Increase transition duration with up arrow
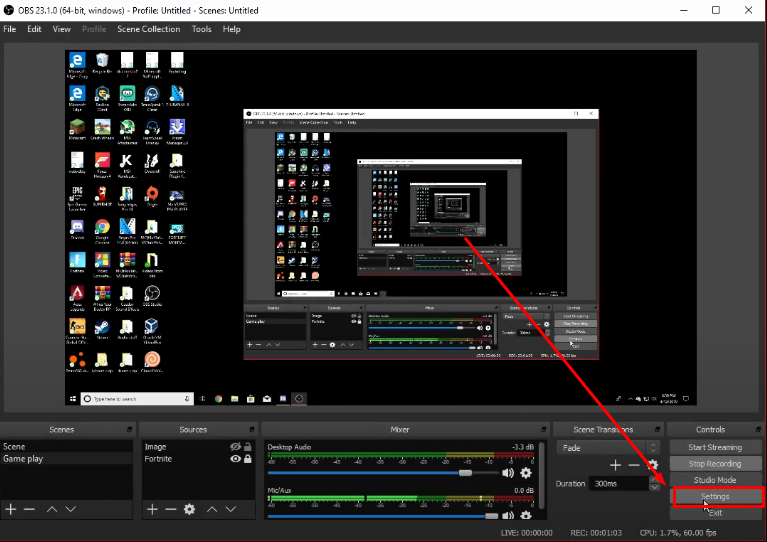 pyautogui.click(x=654, y=480)
